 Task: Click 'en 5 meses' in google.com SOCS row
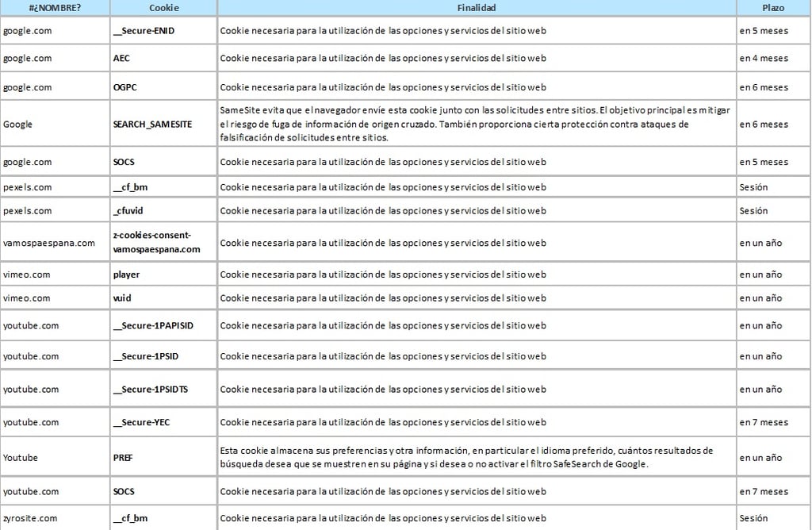click(764, 162)
